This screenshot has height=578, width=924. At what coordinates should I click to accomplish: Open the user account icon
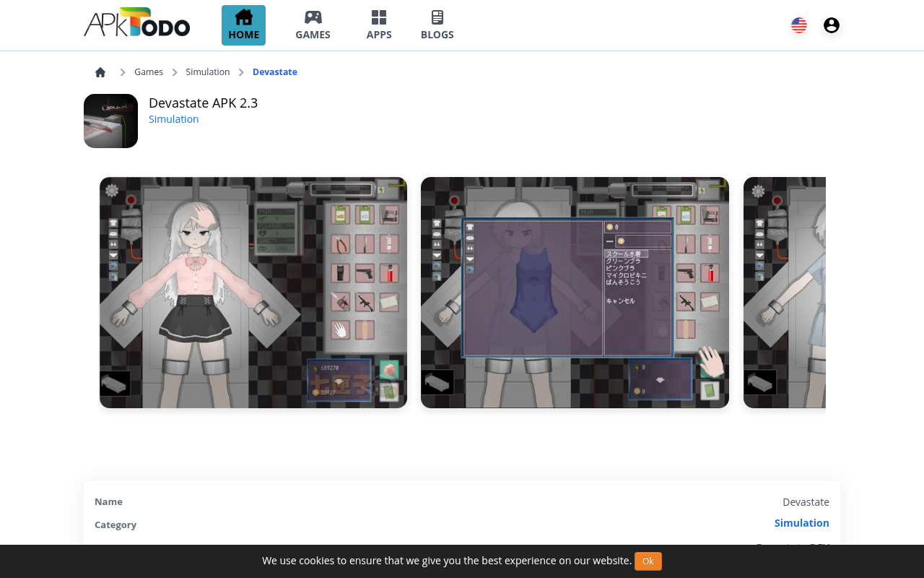click(x=832, y=25)
